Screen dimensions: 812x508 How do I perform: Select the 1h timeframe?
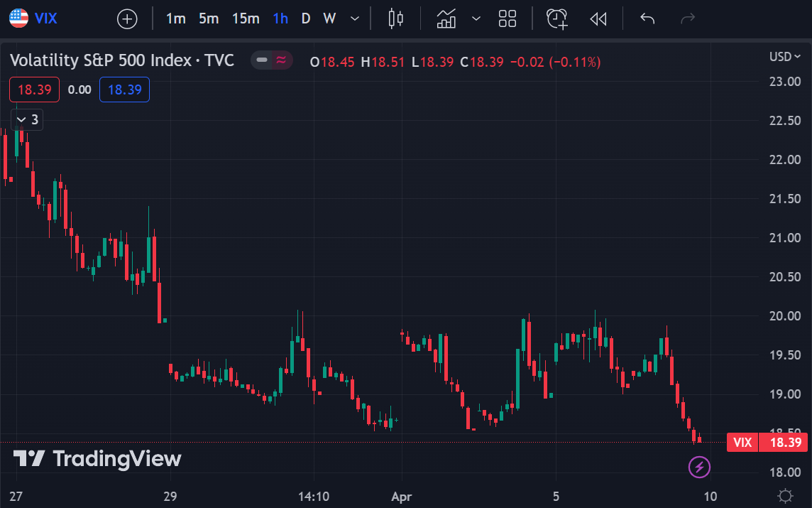(280, 18)
